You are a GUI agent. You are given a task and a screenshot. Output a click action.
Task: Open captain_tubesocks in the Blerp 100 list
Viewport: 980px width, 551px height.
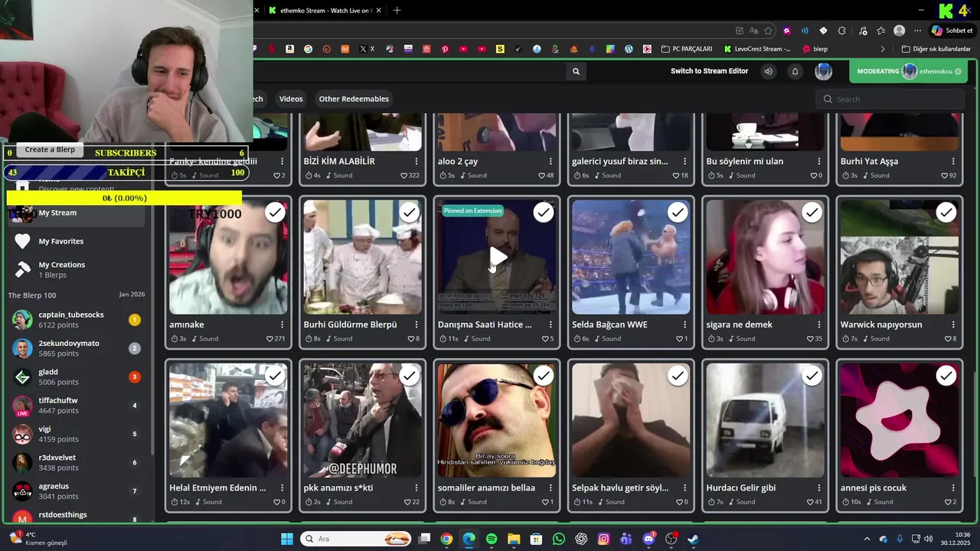(75, 320)
